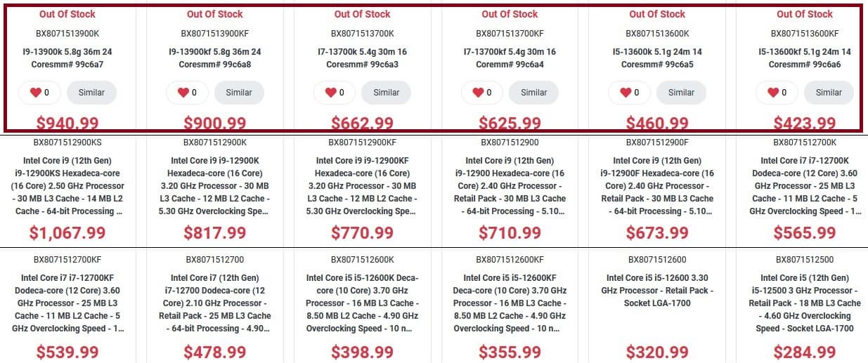The width and height of the screenshot is (868, 363).
Task: Open the i9-12900KS Hexadeca-core product link
Action: pos(67,185)
